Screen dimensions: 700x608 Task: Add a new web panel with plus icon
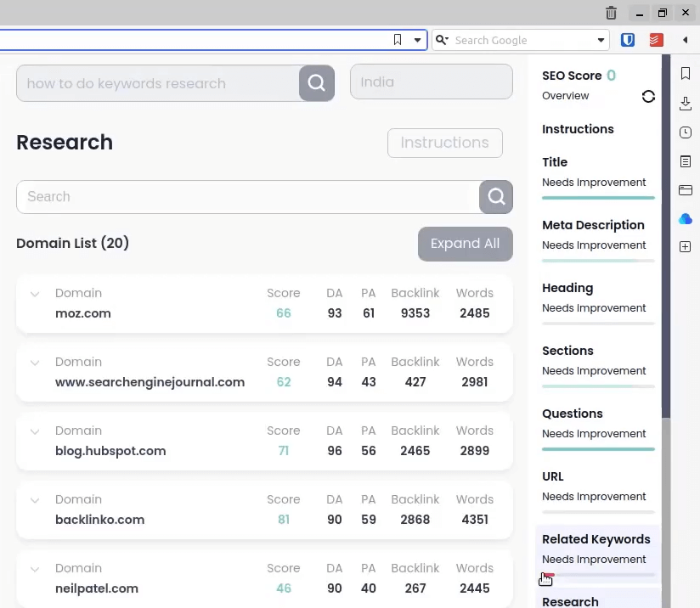(686, 247)
